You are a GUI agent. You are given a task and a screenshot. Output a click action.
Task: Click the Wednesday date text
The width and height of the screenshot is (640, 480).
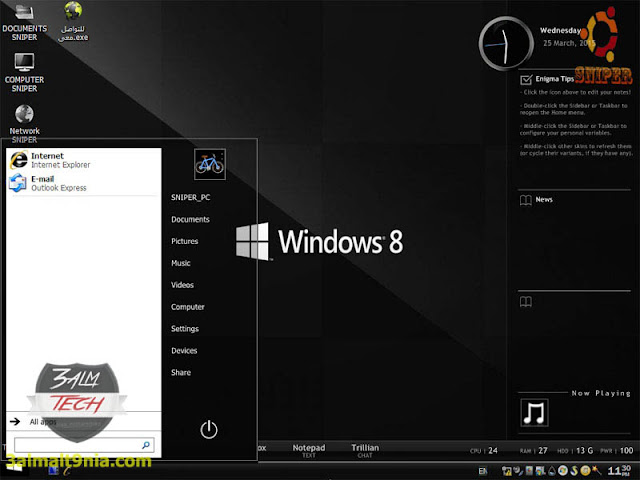tap(560, 30)
